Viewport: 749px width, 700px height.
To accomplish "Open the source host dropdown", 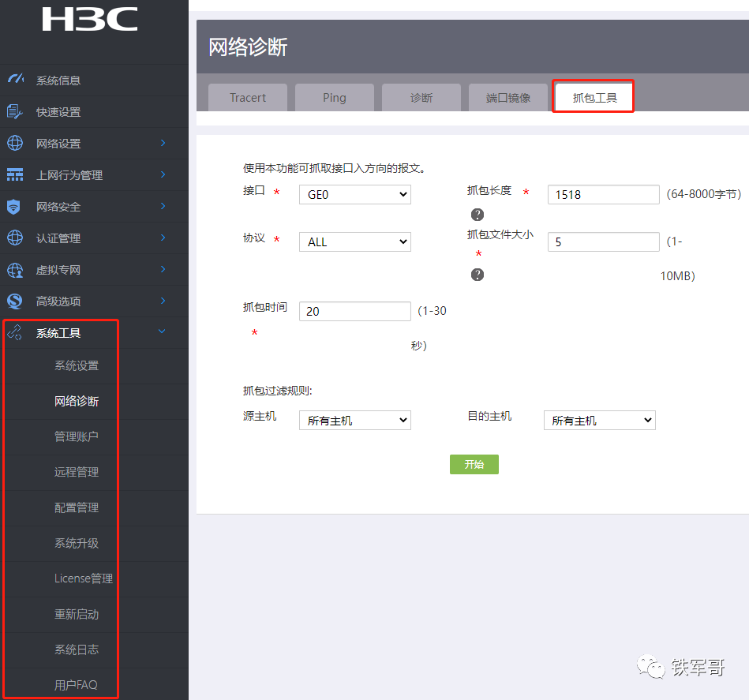I will click(x=354, y=421).
